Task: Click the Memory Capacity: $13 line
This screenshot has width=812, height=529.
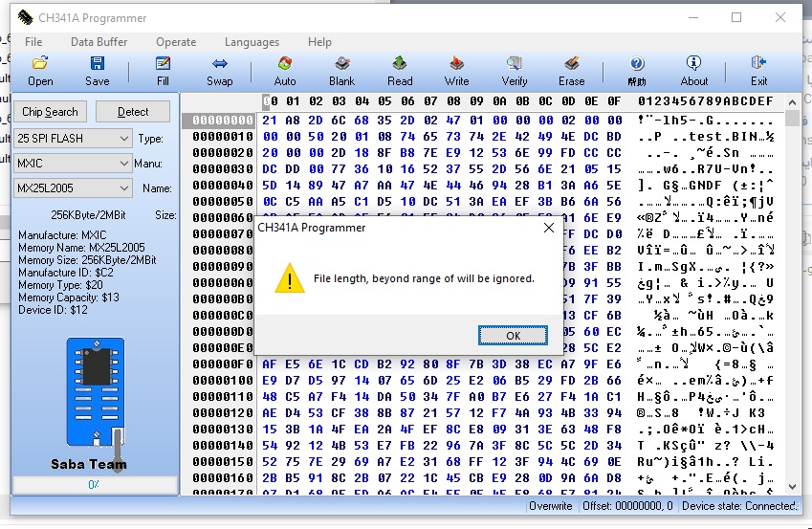Action: pyautogui.click(x=69, y=298)
